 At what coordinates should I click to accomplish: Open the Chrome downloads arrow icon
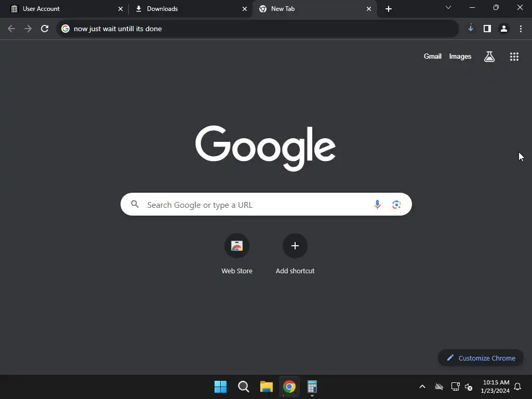coord(471,29)
